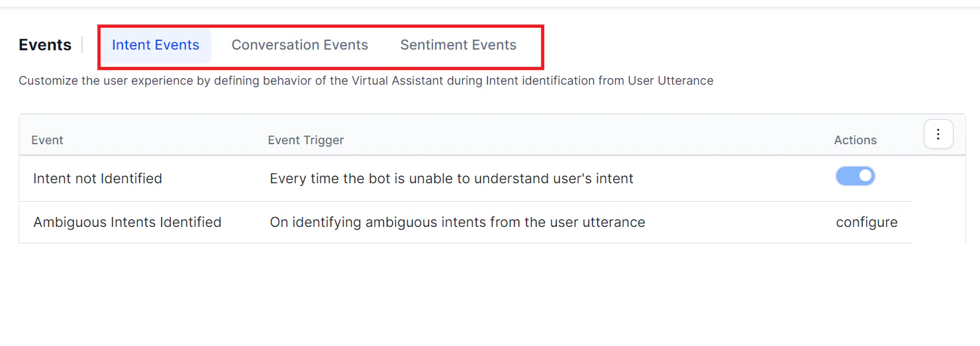The image size is (980, 346).
Task: Disable the Intent not Identified toggle
Action: [855, 176]
